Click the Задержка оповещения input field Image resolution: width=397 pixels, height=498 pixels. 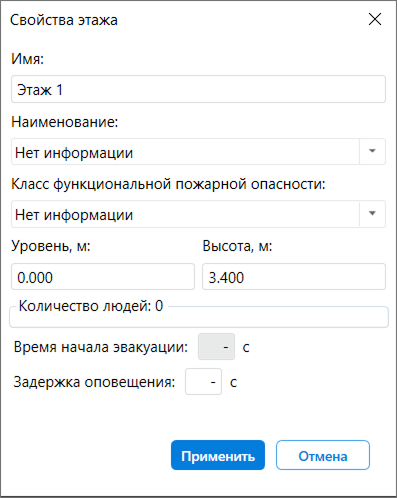coord(203,381)
